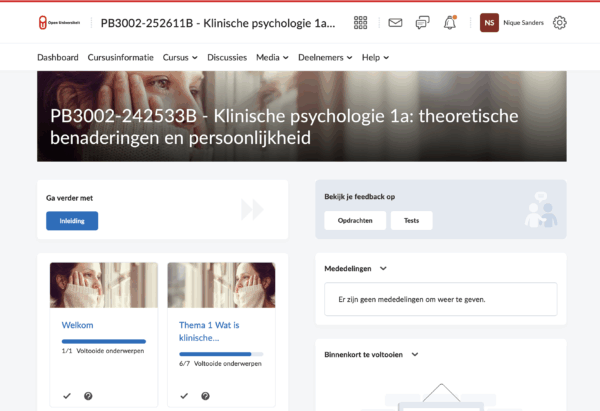
Task: Click the checkmark icon on Welkom card
Action: pos(67,396)
